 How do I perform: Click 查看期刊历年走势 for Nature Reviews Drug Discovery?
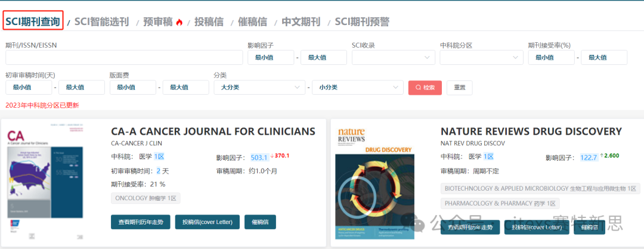click(x=470, y=227)
